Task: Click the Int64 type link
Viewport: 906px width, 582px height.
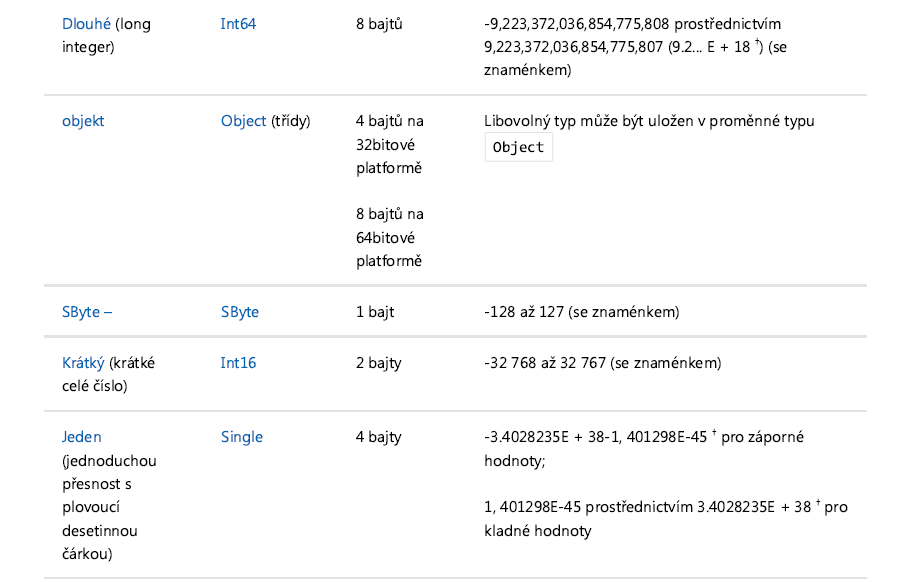Action: coord(238,23)
